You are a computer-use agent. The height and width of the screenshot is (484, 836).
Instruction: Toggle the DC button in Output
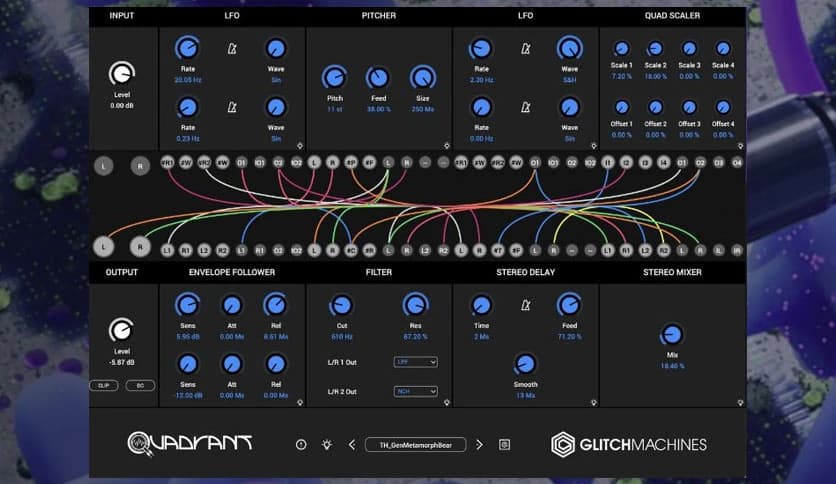[x=140, y=385]
